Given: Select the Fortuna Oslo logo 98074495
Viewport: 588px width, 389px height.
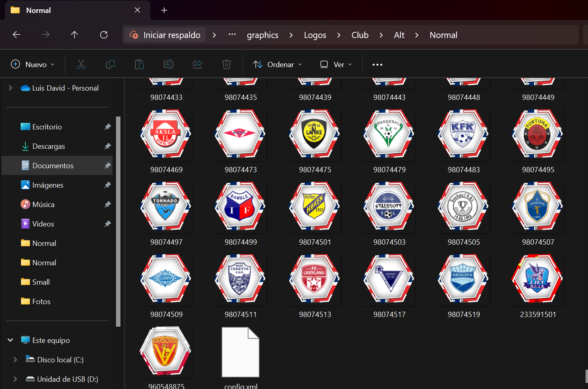Looking at the screenshot, I should [537, 134].
